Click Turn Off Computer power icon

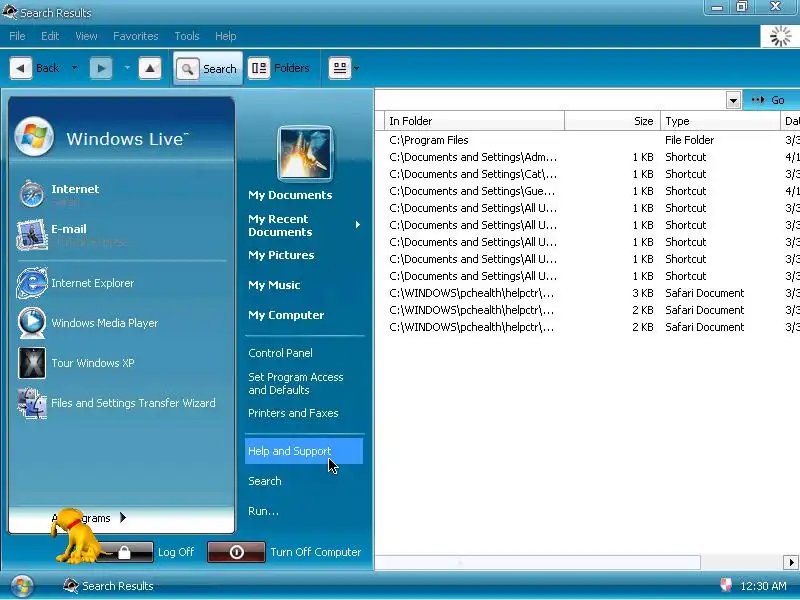point(236,552)
